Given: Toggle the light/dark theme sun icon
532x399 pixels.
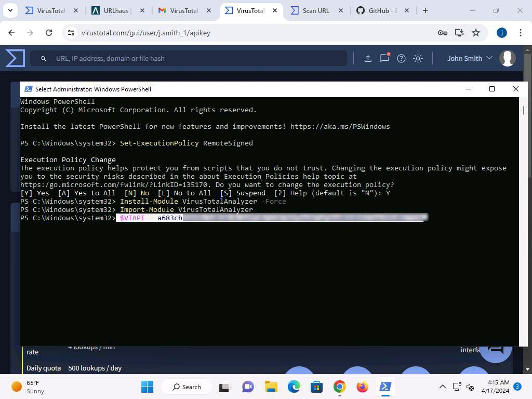Looking at the screenshot, I should pyautogui.click(x=418, y=58).
